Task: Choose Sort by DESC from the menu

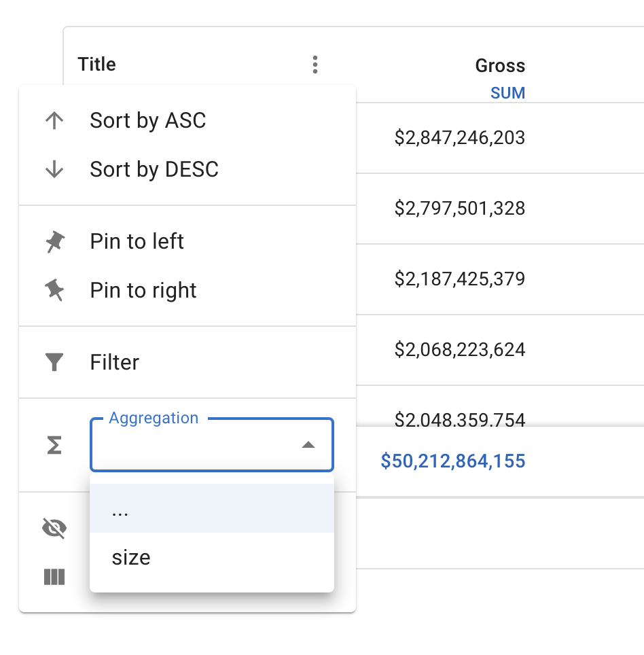Action: pos(153,169)
